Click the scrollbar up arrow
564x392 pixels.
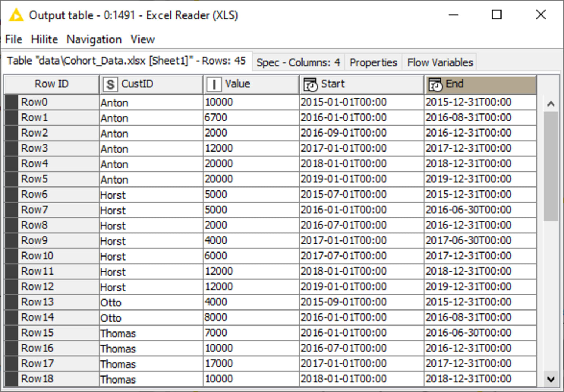tap(551, 104)
